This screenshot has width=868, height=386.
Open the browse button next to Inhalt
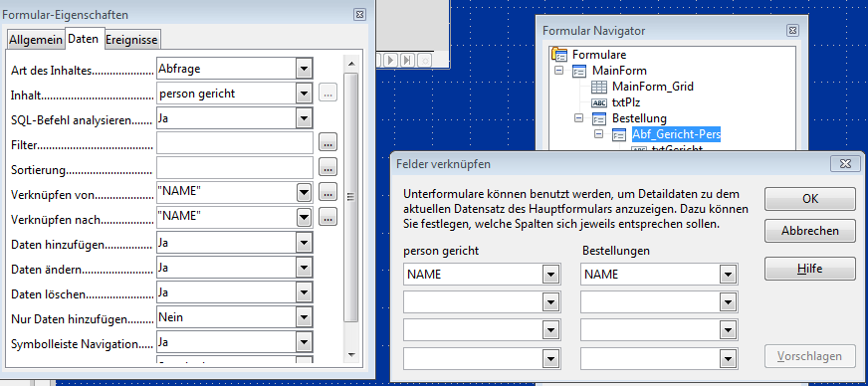click(x=327, y=93)
